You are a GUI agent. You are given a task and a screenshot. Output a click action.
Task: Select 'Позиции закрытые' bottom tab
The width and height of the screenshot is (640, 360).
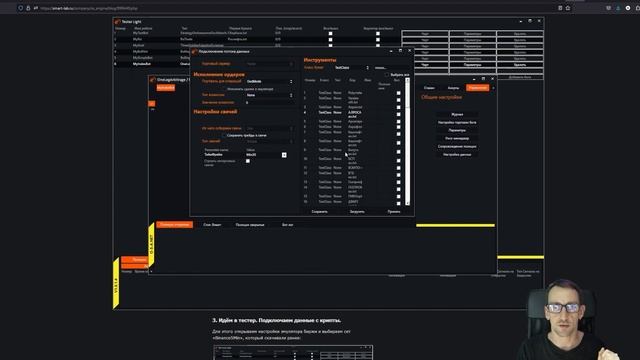(x=250, y=225)
